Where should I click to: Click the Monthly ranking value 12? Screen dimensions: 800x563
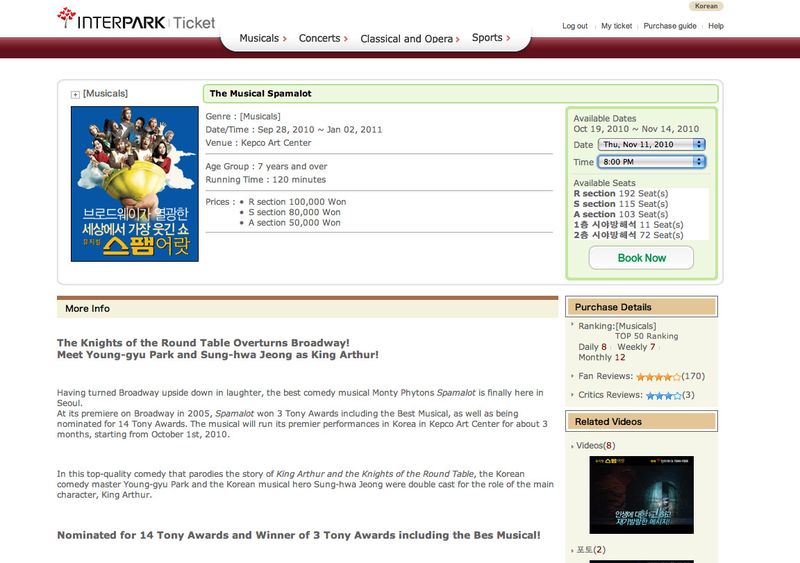(x=620, y=357)
